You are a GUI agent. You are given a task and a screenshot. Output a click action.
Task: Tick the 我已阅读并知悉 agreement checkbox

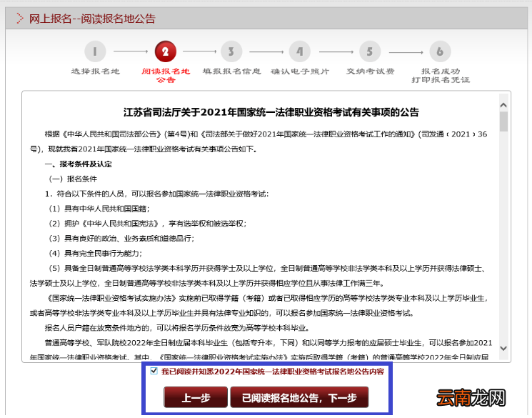(x=154, y=370)
